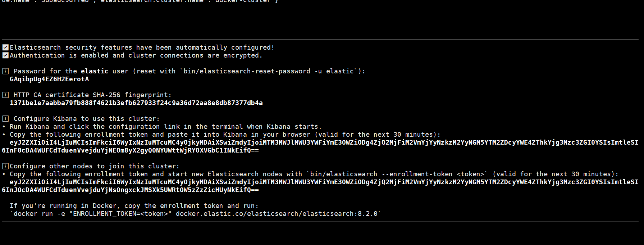Click the checkmark beside Authentication is enabled
The image size is (644, 245).
click(5, 55)
